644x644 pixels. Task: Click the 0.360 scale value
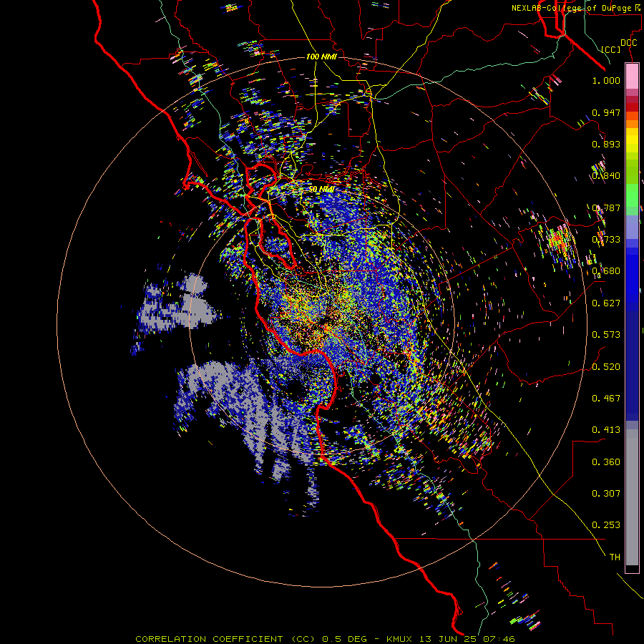pyautogui.click(x=606, y=462)
